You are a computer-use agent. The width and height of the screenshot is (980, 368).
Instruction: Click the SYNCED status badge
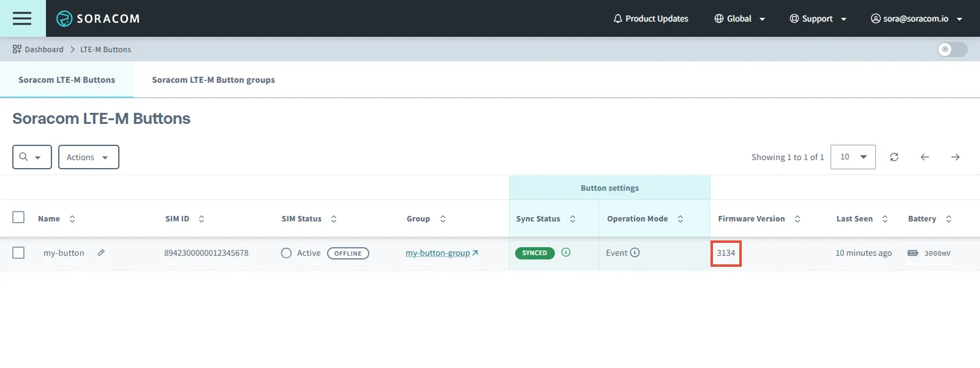tap(535, 253)
